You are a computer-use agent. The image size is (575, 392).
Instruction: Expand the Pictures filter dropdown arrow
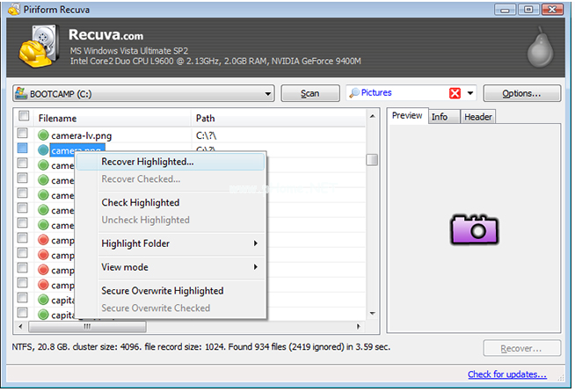tap(470, 93)
